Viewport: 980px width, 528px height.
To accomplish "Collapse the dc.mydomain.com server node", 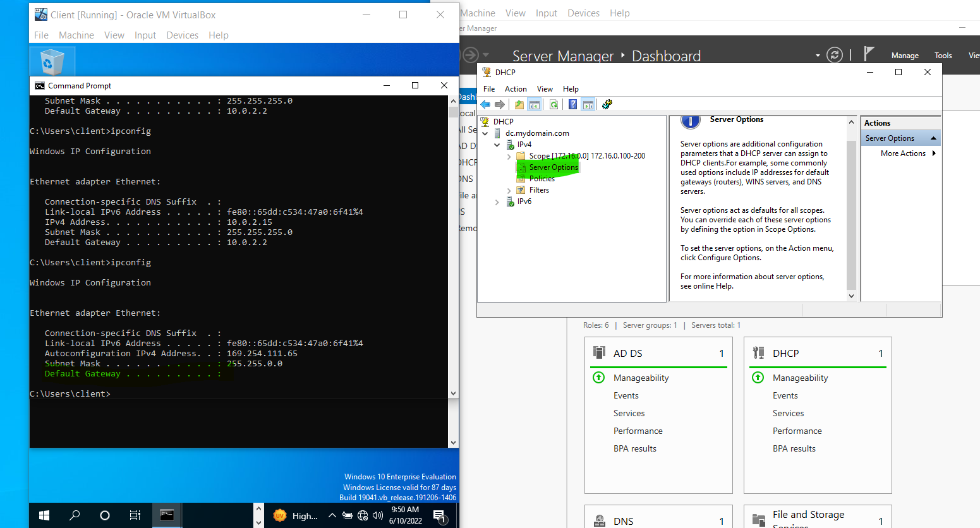I will pos(485,133).
